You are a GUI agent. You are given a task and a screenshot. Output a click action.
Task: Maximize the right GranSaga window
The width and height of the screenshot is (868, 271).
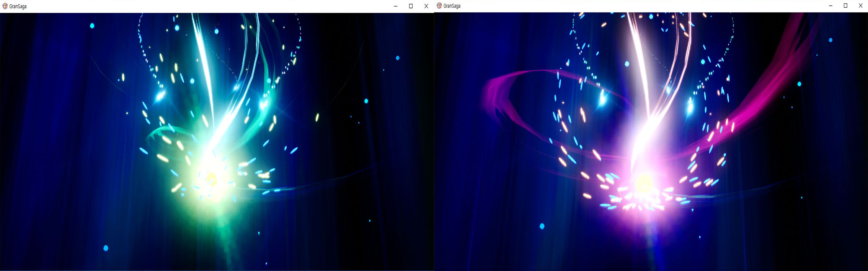click(845, 6)
